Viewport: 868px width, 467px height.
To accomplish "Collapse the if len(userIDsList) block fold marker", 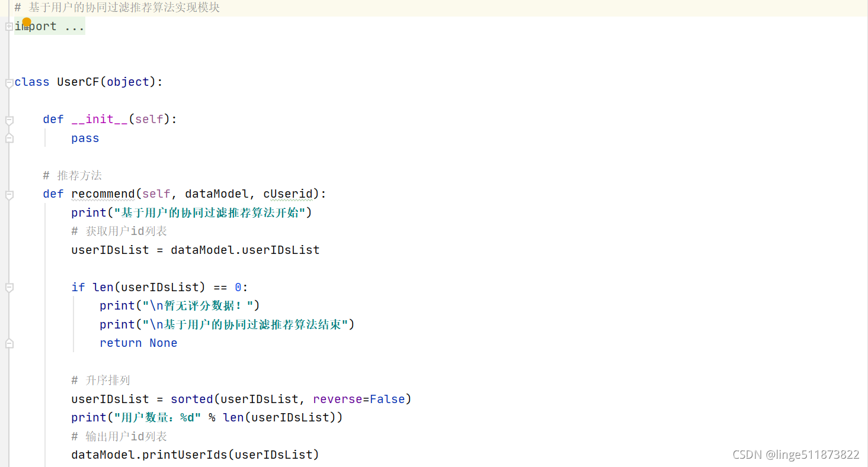I will [9, 288].
